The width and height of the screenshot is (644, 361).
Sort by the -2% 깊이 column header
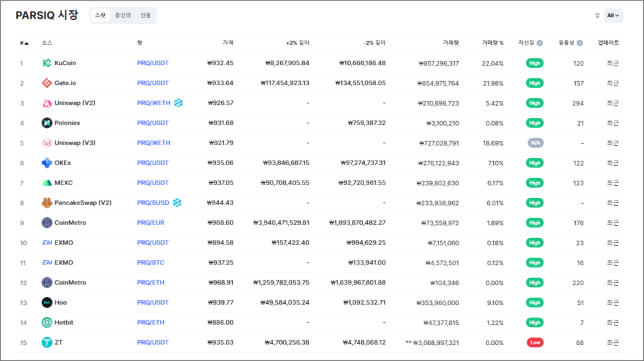coord(374,43)
